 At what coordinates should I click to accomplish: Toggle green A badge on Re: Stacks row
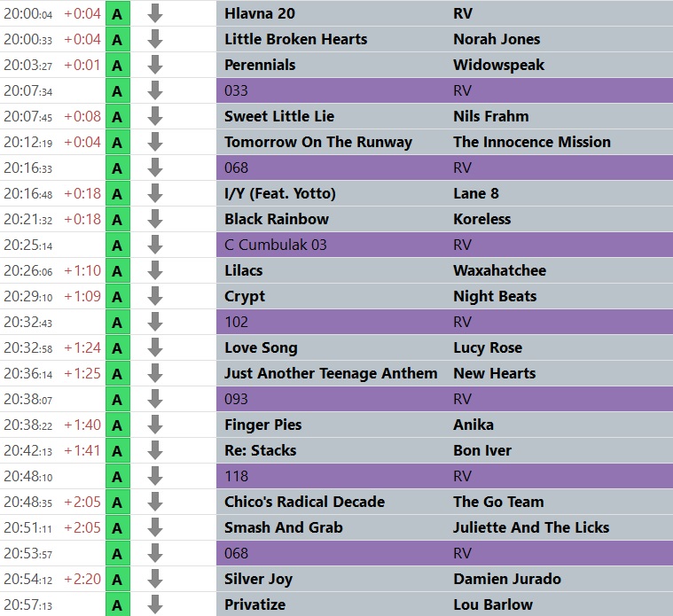[x=118, y=451]
